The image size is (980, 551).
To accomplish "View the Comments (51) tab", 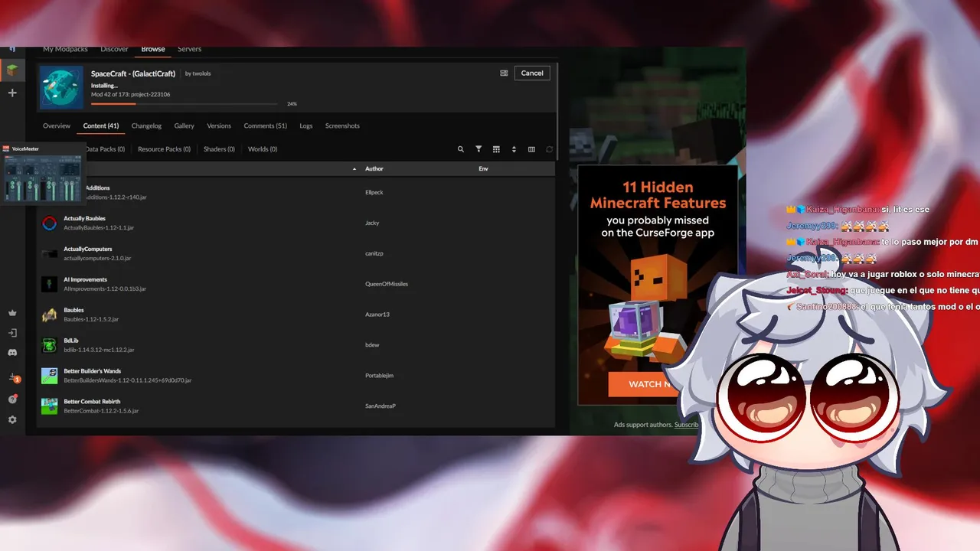I will (265, 126).
